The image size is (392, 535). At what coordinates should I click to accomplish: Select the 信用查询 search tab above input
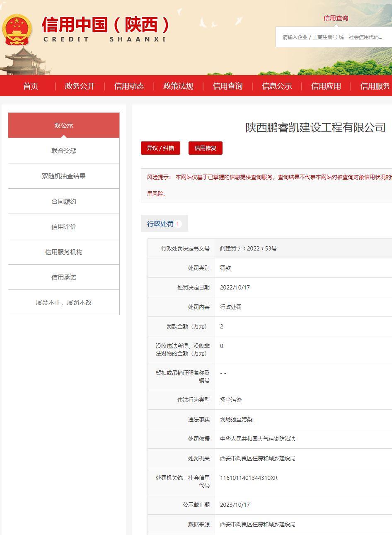(336, 18)
